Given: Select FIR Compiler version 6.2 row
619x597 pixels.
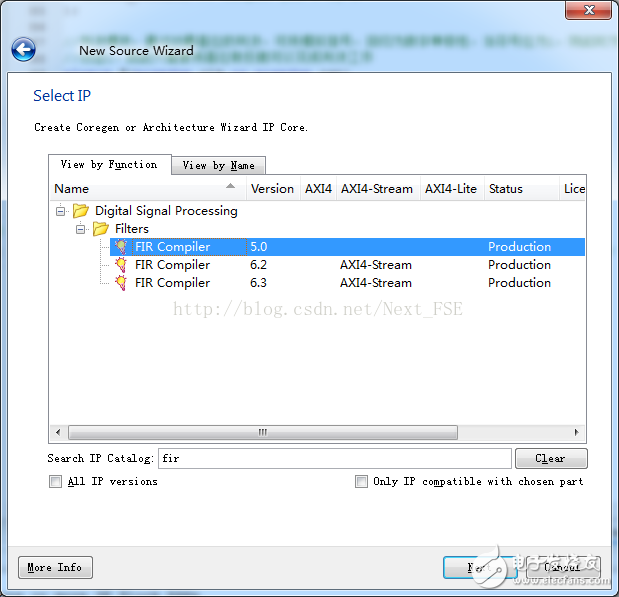Looking at the screenshot, I should point(347,265).
